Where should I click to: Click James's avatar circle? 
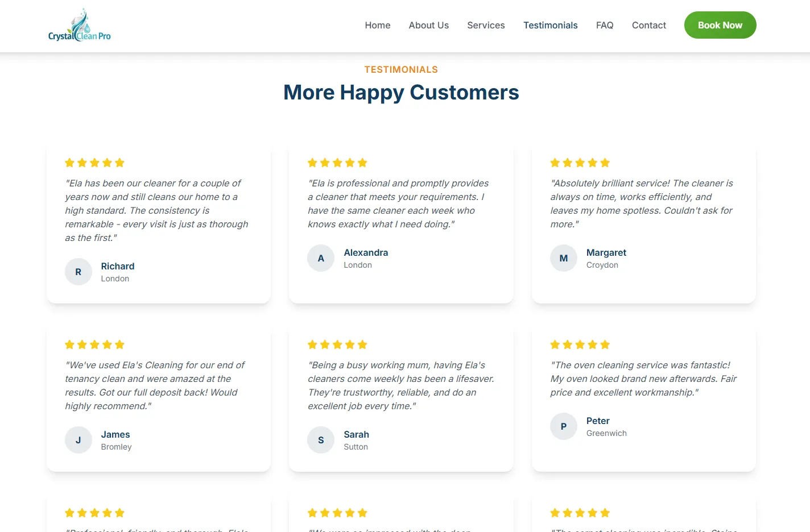tap(78, 440)
